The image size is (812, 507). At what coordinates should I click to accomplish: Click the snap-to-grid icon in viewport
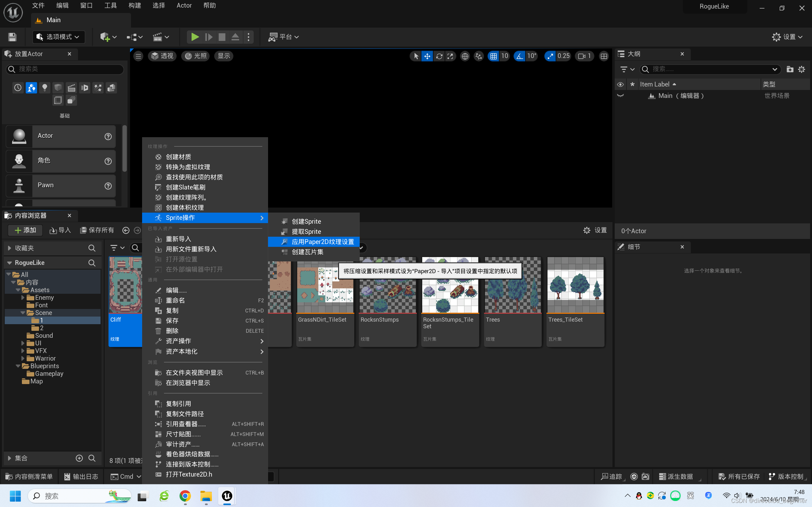[494, 55]
